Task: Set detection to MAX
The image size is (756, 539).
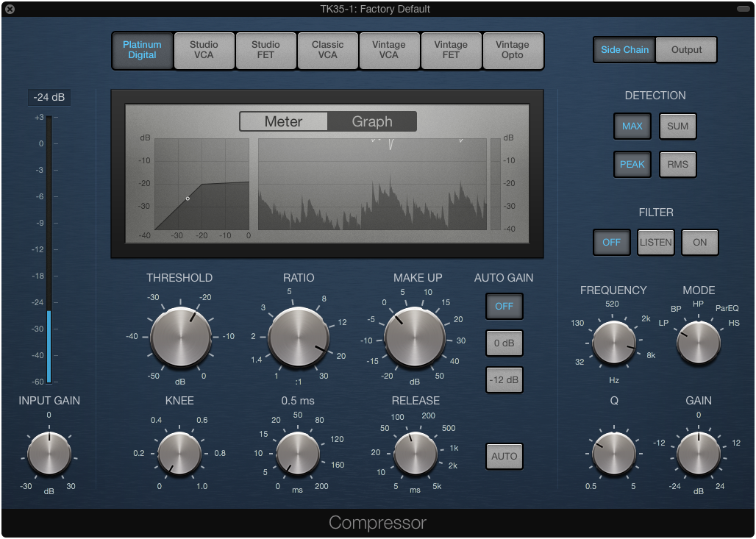Action: click(x=632, y=126)
